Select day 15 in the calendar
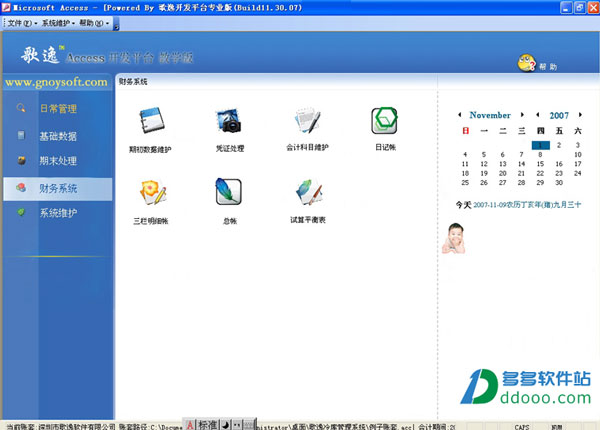The width and height of the screenshot is (600, 430). click(x=540, y=164)
